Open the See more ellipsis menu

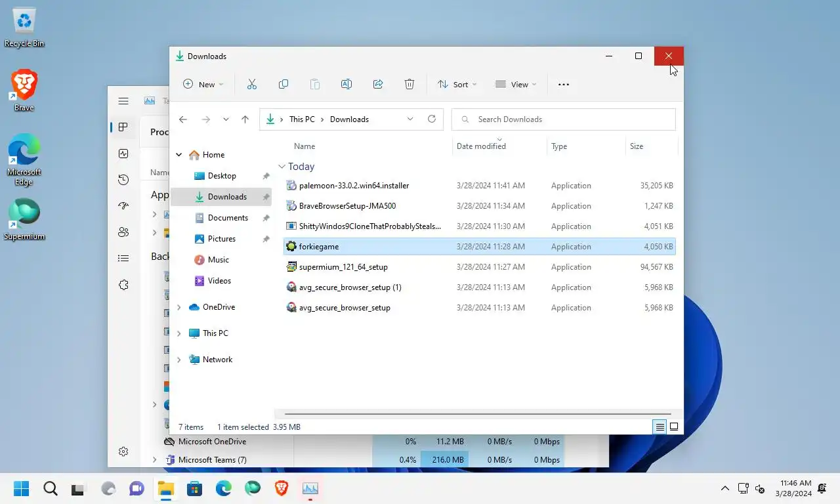pos(563,84)
